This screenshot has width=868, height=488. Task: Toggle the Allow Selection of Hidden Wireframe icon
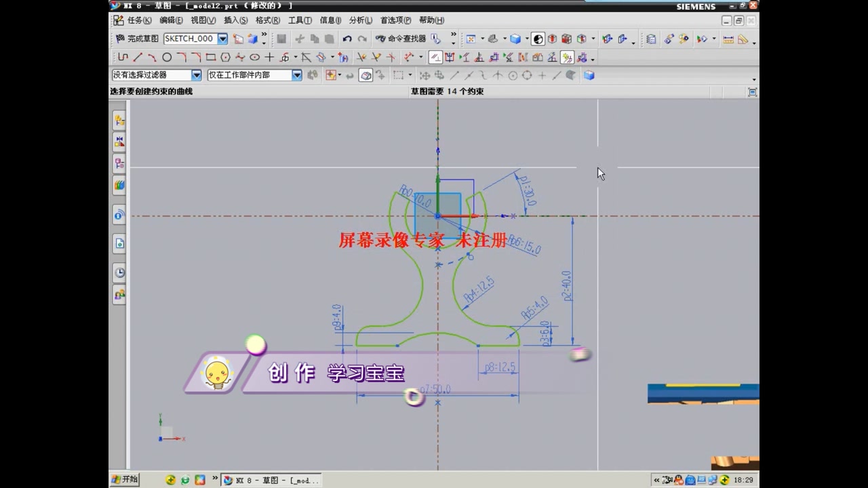click(x=366, y=75)
